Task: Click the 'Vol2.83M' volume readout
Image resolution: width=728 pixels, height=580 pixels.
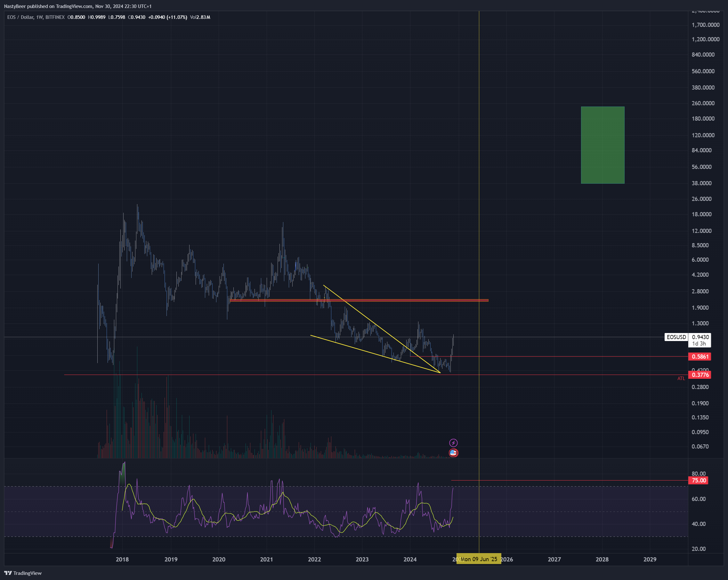Action: coord(200,17)
